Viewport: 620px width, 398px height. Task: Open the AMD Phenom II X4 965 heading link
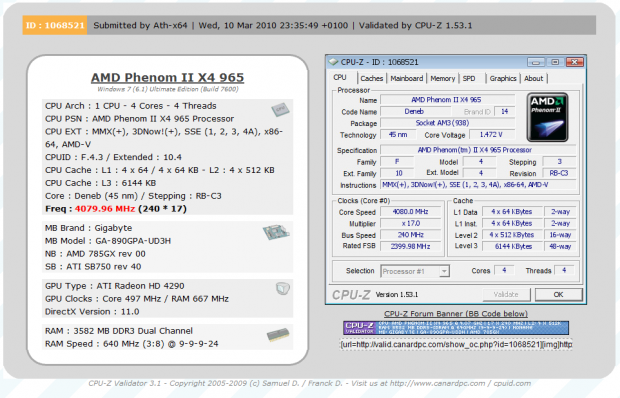click(168, 77)
